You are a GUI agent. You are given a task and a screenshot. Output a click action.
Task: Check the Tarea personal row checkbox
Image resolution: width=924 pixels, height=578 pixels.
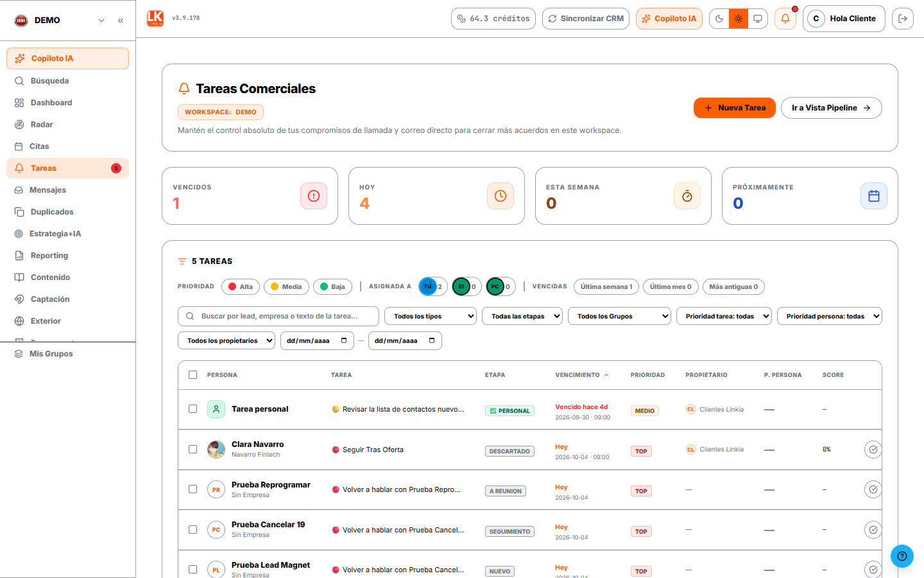click(193, 408)
